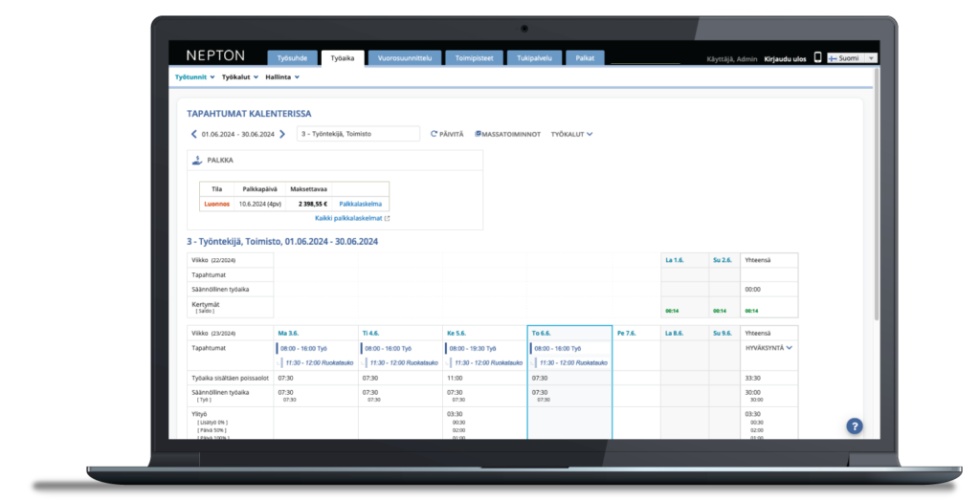
Task: Select the Työsuhde tab
Action: click(291, 58)
